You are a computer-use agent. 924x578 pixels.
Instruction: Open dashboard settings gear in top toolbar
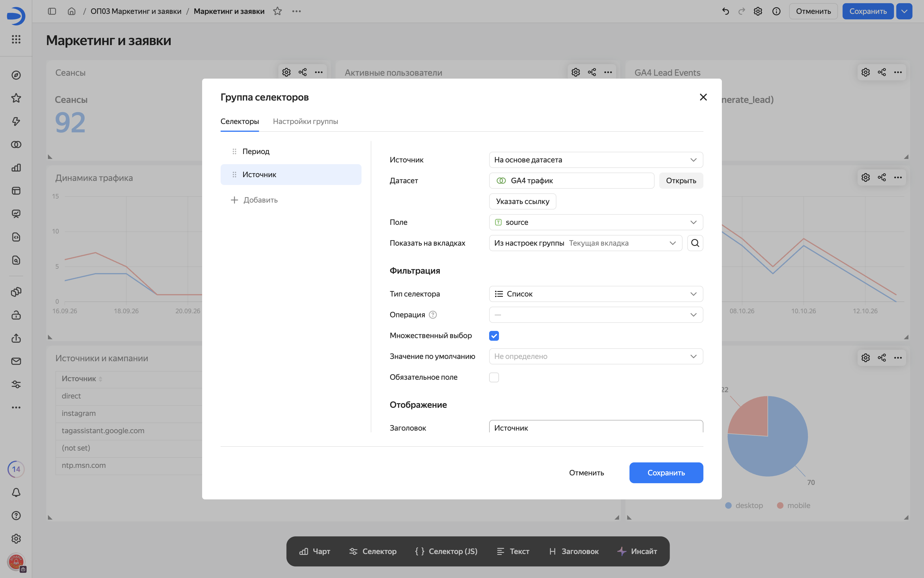tap(758, 11)
